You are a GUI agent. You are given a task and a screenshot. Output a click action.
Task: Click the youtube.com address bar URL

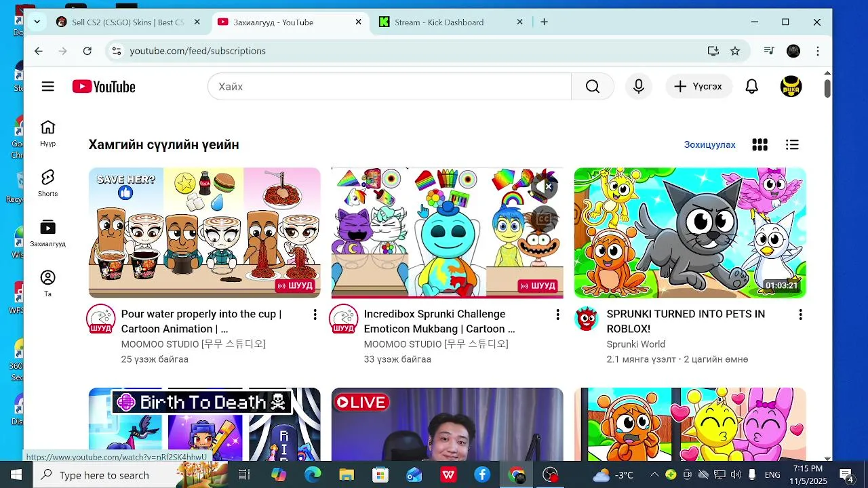pyautogui.click(x=197, y=51)
